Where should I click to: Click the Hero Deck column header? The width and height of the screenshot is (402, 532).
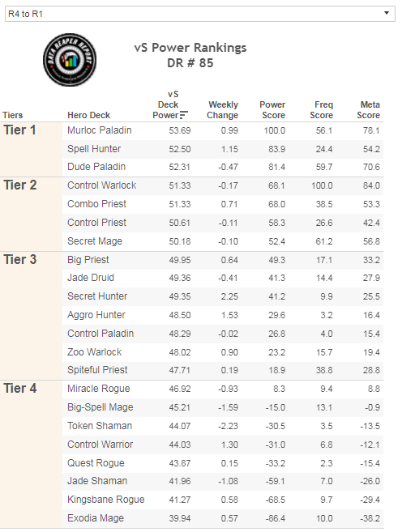pos(88,115)
